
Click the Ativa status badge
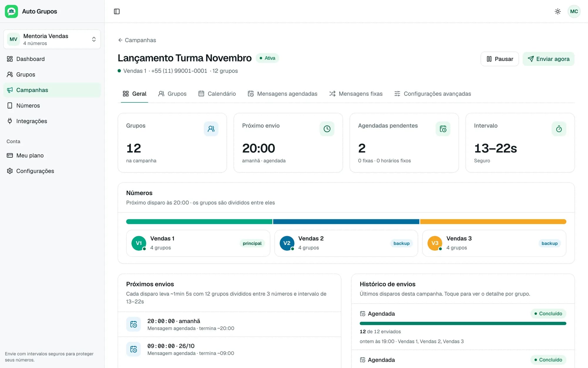pos(267,58)
